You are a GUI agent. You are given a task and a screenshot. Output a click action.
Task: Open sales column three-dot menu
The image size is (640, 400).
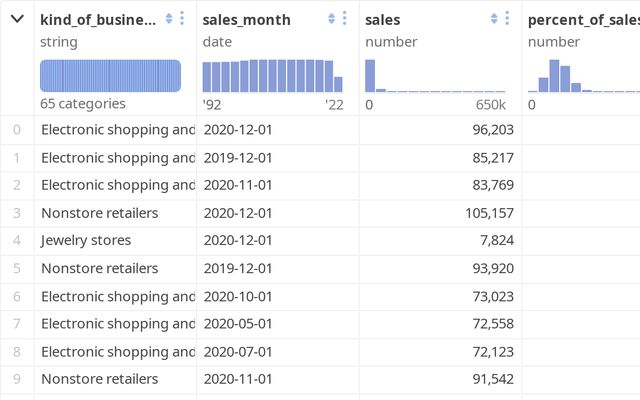coord(508,19)
